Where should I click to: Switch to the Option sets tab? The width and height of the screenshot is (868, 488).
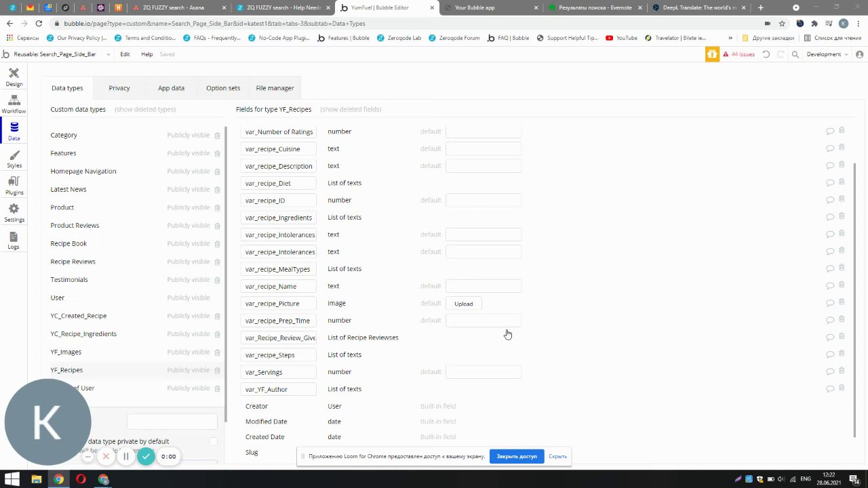click(223, 88)
